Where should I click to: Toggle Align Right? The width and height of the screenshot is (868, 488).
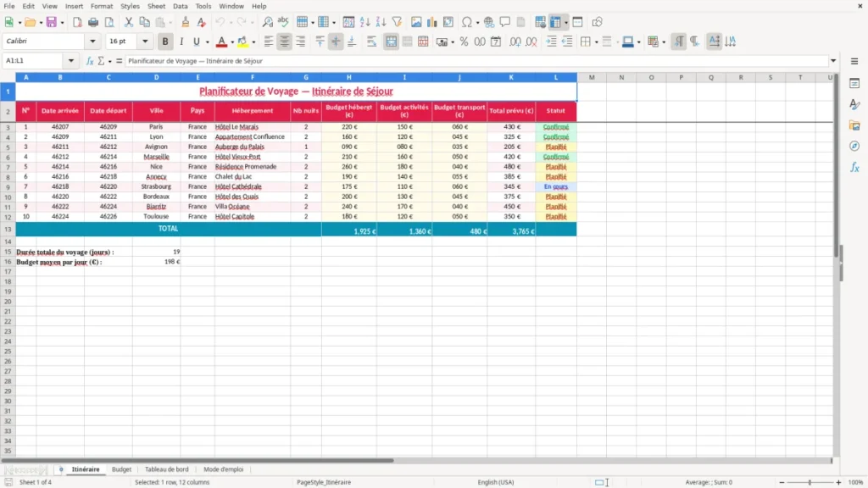[x=301, y=42]
